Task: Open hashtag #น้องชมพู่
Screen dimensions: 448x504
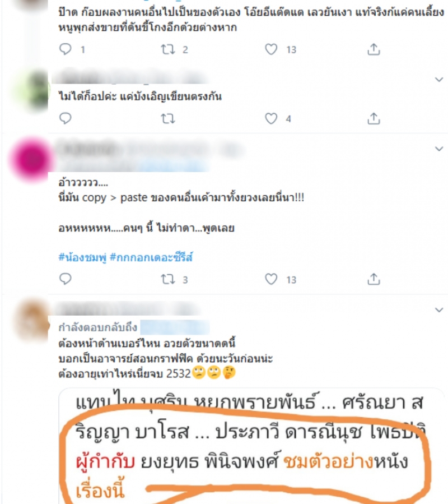Action: 82,257
